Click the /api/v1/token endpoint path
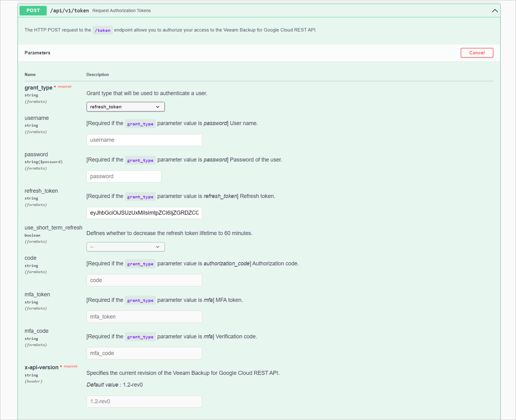Image resolution: width=516 pixels, height=420 pixels. pyautogui.click(x=70, y=11)
